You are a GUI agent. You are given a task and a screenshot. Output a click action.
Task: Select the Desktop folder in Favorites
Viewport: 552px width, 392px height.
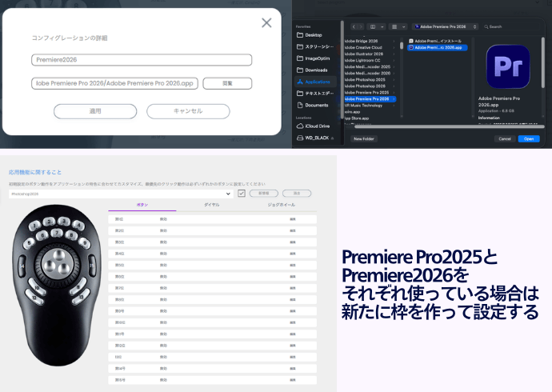click(x=314, y=34)
